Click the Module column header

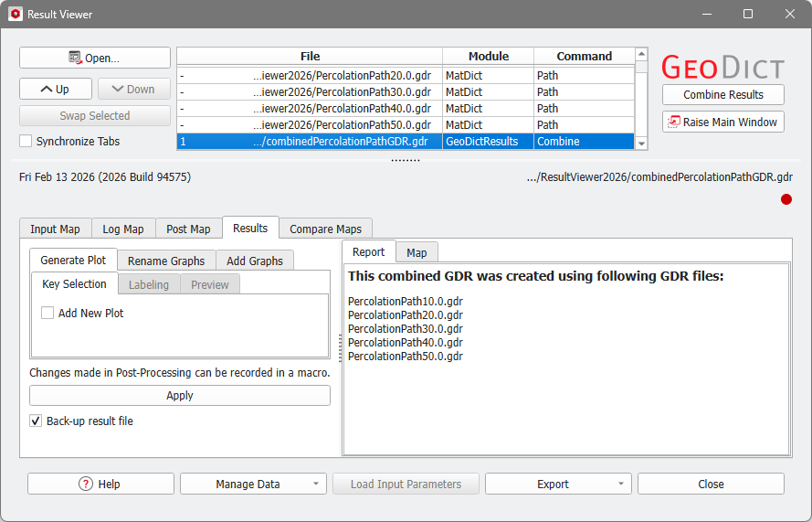coord(489,56)
